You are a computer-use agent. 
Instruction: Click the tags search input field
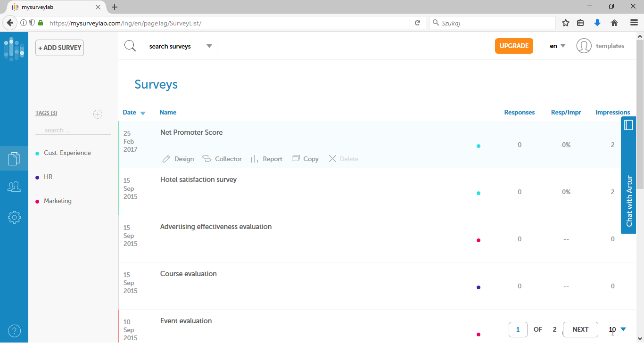click(73, 130)
